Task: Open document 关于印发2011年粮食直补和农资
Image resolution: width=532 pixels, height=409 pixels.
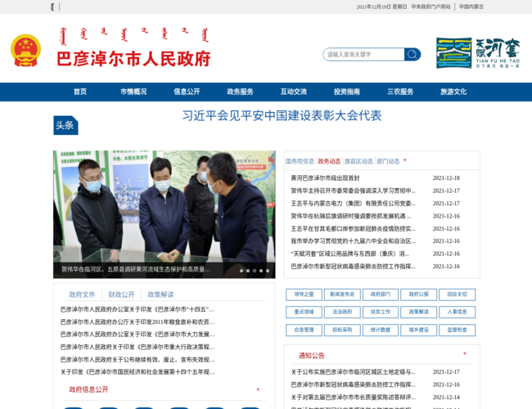Action: 138,321
